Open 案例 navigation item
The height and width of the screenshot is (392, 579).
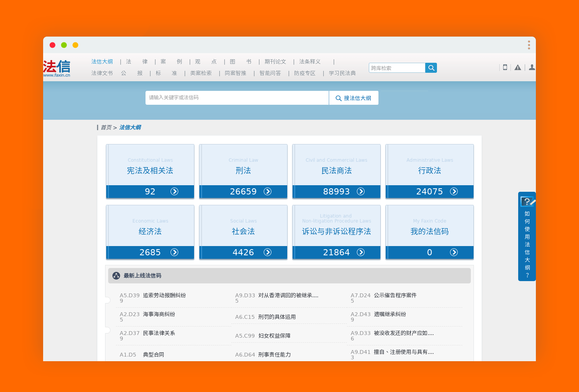coord(171,62)
